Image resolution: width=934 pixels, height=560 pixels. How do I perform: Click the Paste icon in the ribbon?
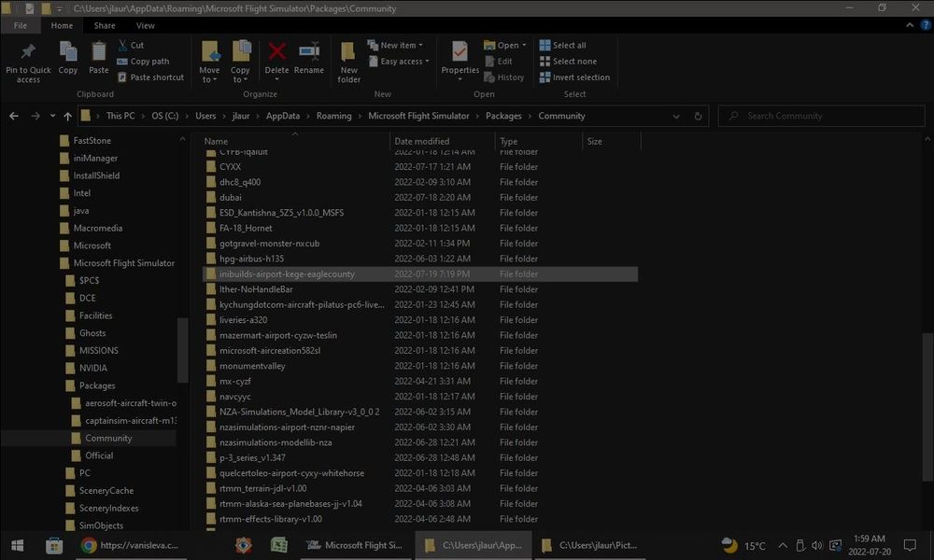pos(98,52)
